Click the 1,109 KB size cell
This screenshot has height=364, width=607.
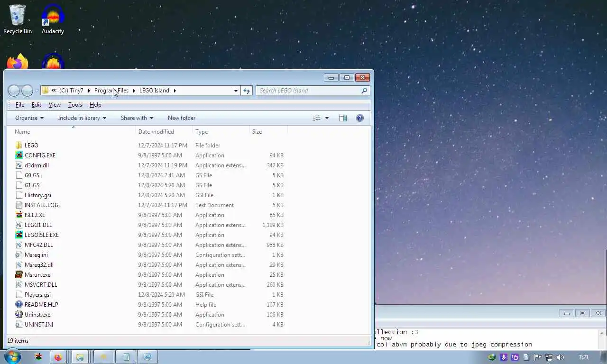point(273,225)
